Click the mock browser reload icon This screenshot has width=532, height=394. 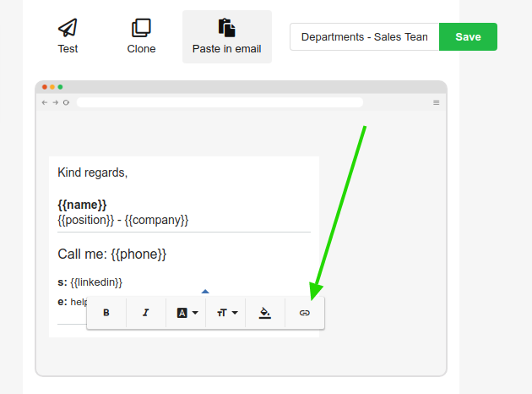(x=66, y=102)
